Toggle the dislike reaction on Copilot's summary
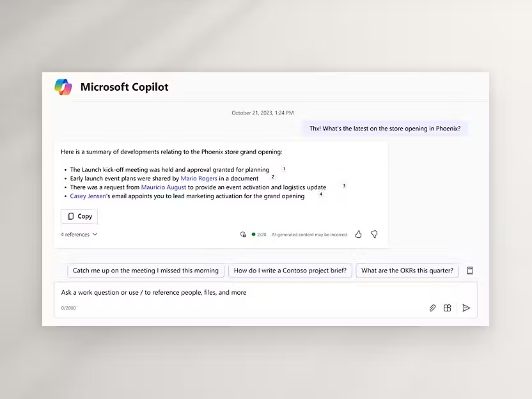The width and height of the screenshot is (532, 399). point(374,235)
